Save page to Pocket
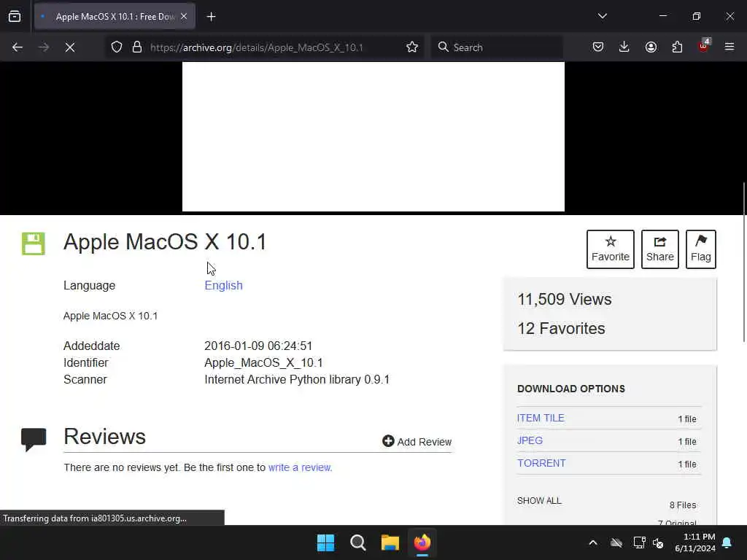Screen dimensions: 747x560 pyautogui.click(x=598, y=47)
